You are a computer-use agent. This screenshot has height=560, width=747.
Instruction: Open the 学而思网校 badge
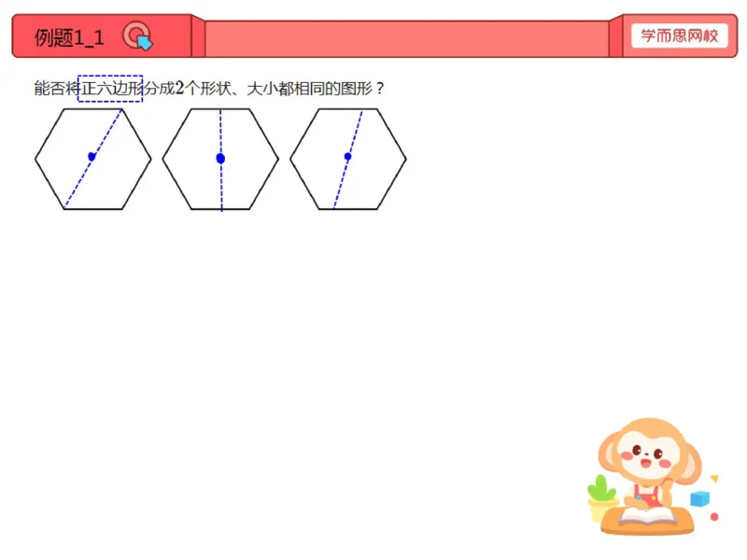coord(680,35)
